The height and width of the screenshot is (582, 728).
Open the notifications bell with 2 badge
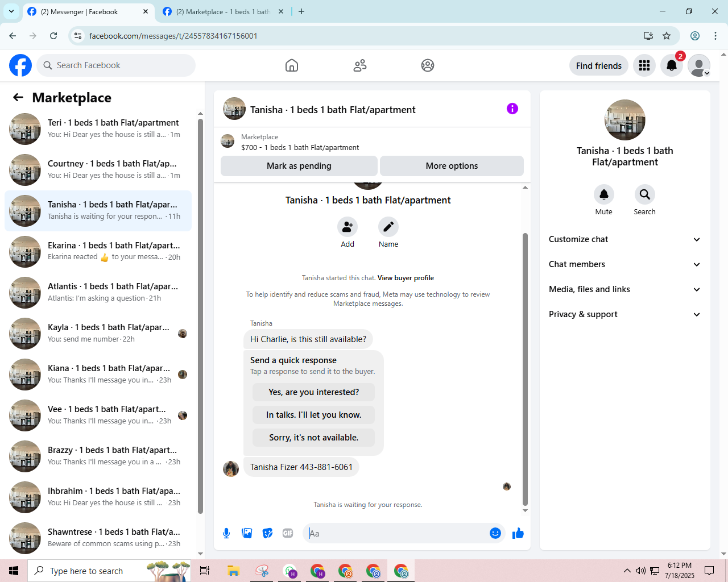tap(672, 65)
